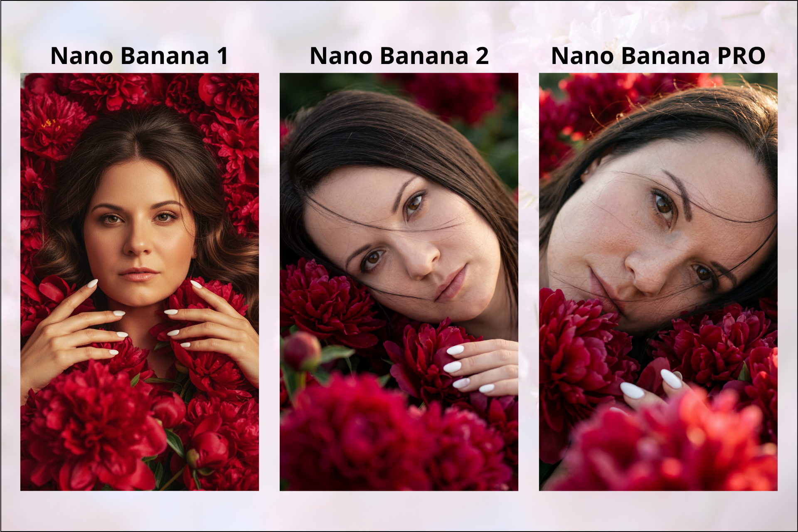
Task: Open the Nano Banana 2 portrait image
Action: [x=399, y=282]
